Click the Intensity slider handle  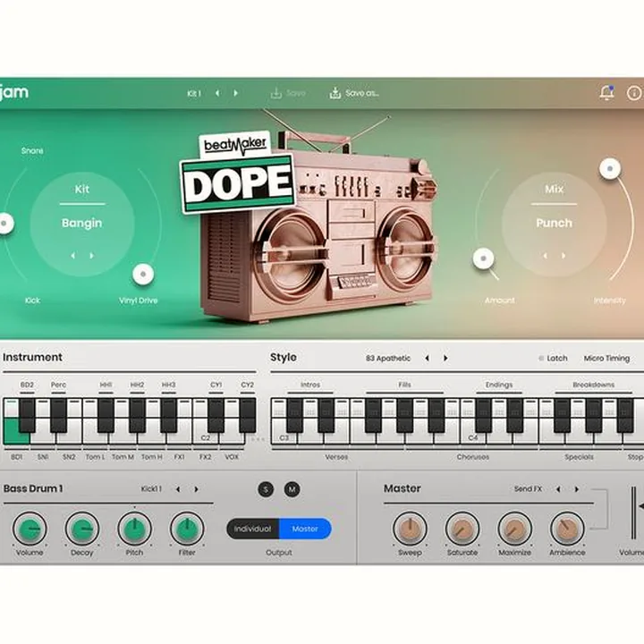pos(610,168)
